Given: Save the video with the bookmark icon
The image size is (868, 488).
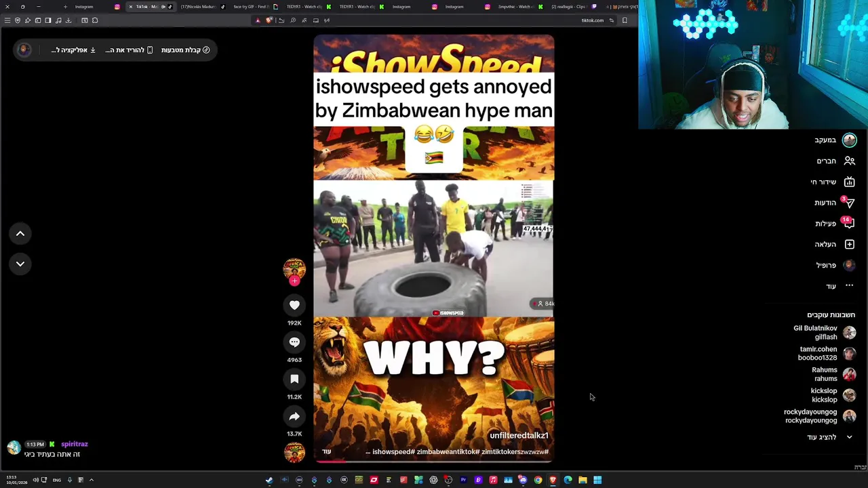Looking at the screenshot, I should point(294,379).
